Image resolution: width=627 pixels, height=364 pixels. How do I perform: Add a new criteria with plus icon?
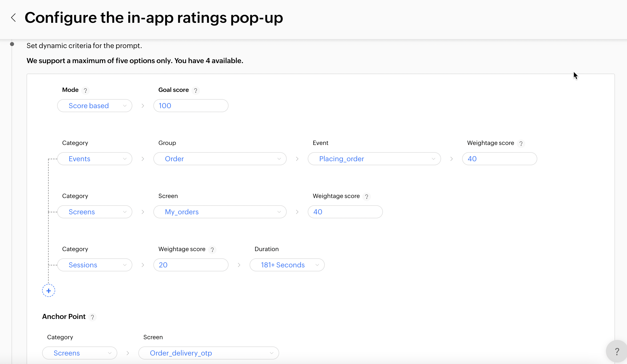(x=48, y=291)
